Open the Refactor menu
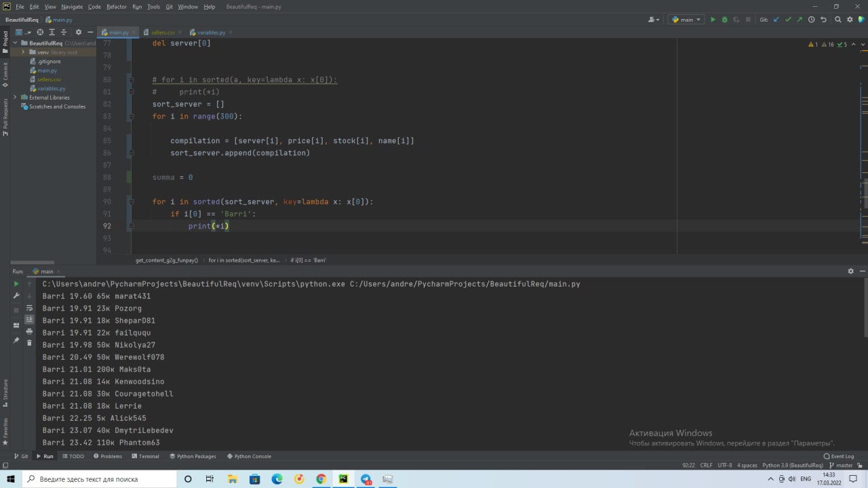868x488 pixels. click(x=117, y=7)
